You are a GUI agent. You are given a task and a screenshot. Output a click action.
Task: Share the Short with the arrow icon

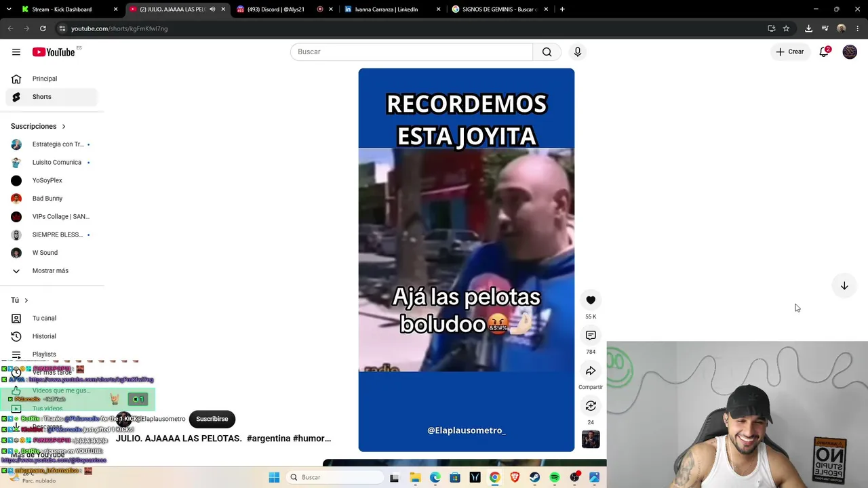pos(591,371)
